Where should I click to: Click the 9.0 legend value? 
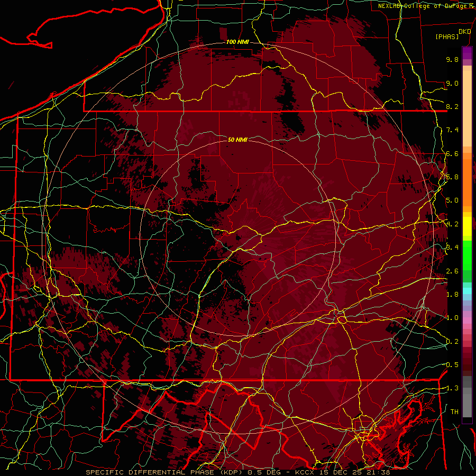coord(452,83)
